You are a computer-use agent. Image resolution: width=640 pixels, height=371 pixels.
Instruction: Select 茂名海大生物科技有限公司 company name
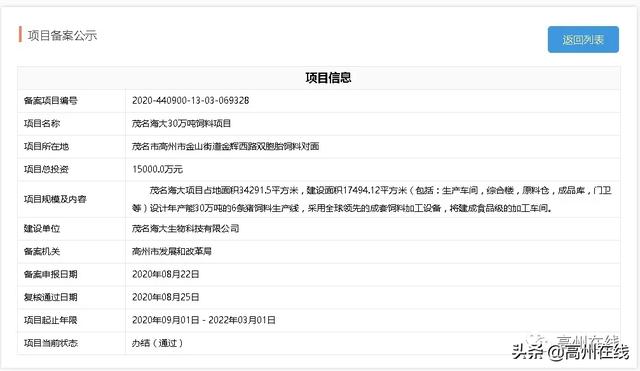(186, 228)
